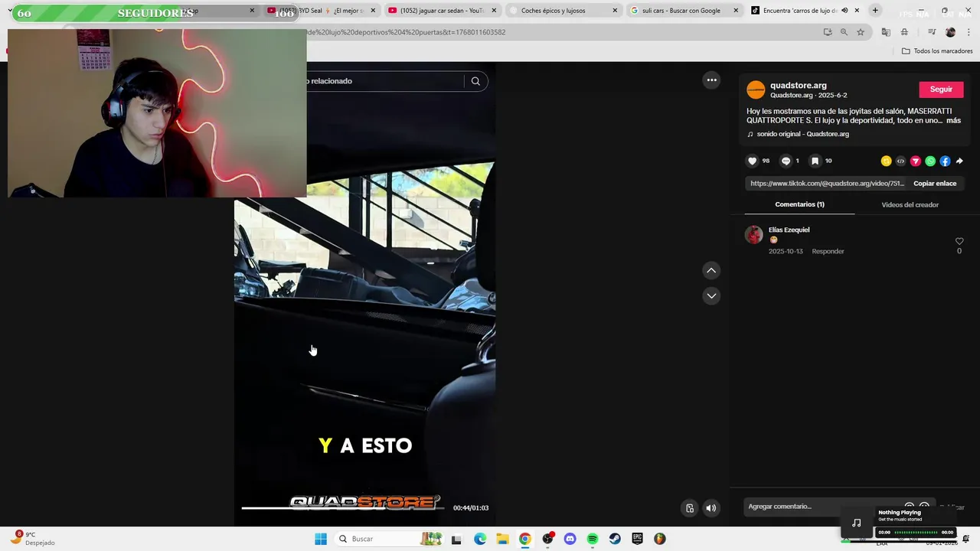Seek on the video progress bar
Screen dimensions: 980x551
coord(341,507)
